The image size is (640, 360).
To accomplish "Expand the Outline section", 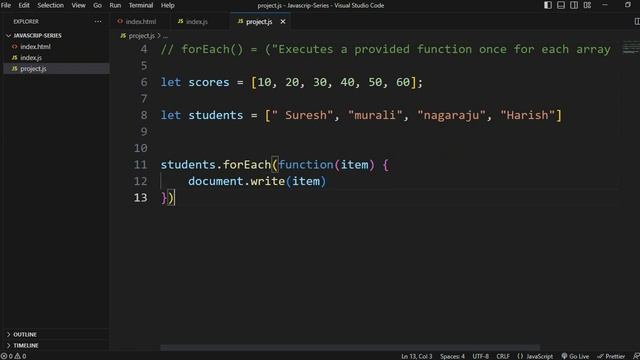I will (25, 334).
